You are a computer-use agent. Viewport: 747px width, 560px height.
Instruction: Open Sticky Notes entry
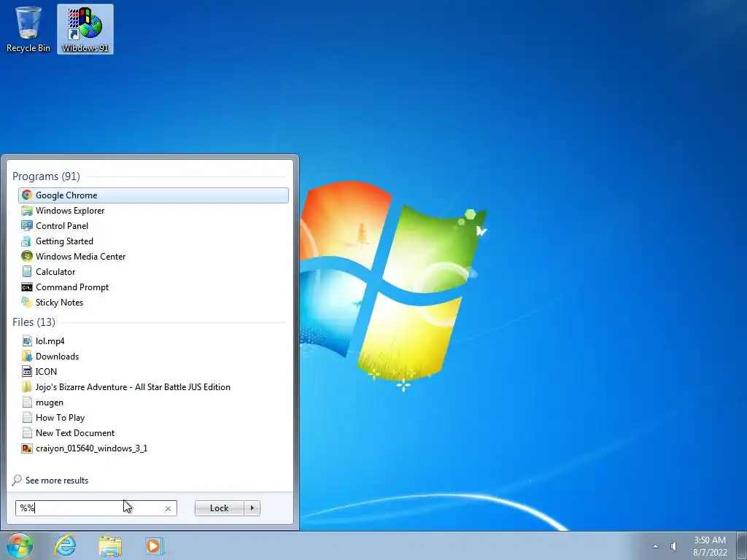tap(153, 303)
